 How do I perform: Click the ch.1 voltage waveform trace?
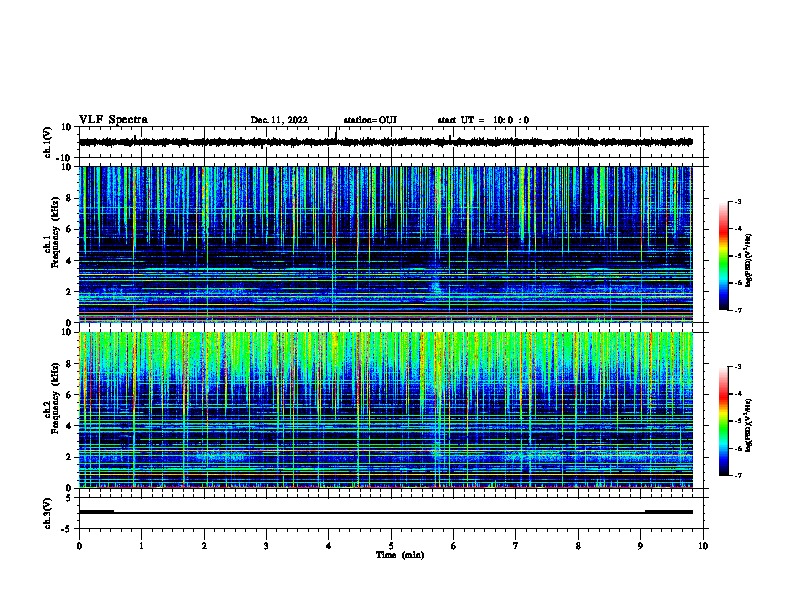click(386, 142)
